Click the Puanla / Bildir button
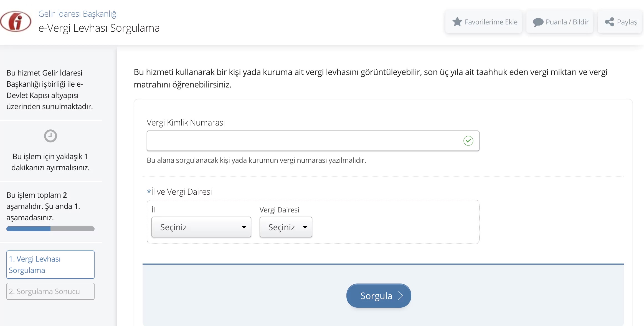Screen dimensions: 644x326 point(560,22)
